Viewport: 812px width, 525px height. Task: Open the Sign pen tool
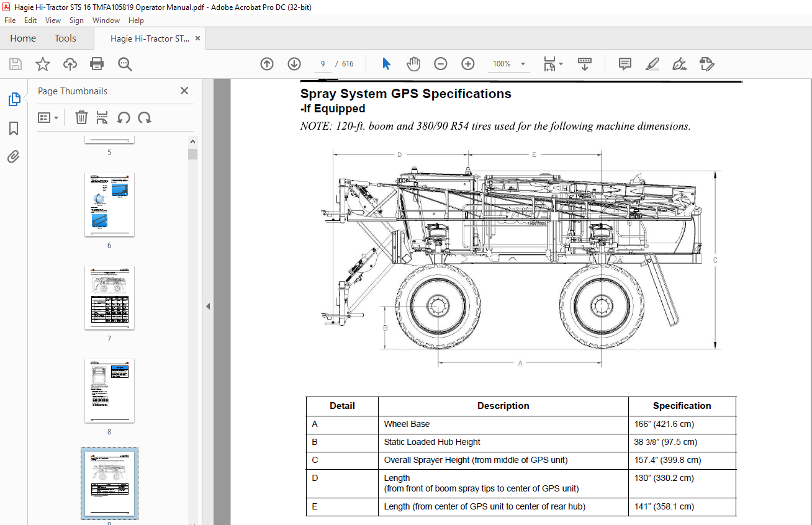(x=679, y=64)
